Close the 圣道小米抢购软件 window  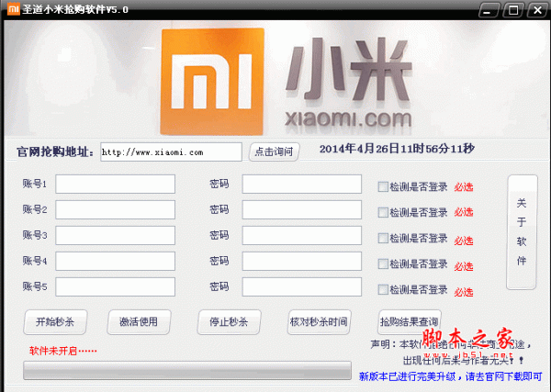point(537,10)
